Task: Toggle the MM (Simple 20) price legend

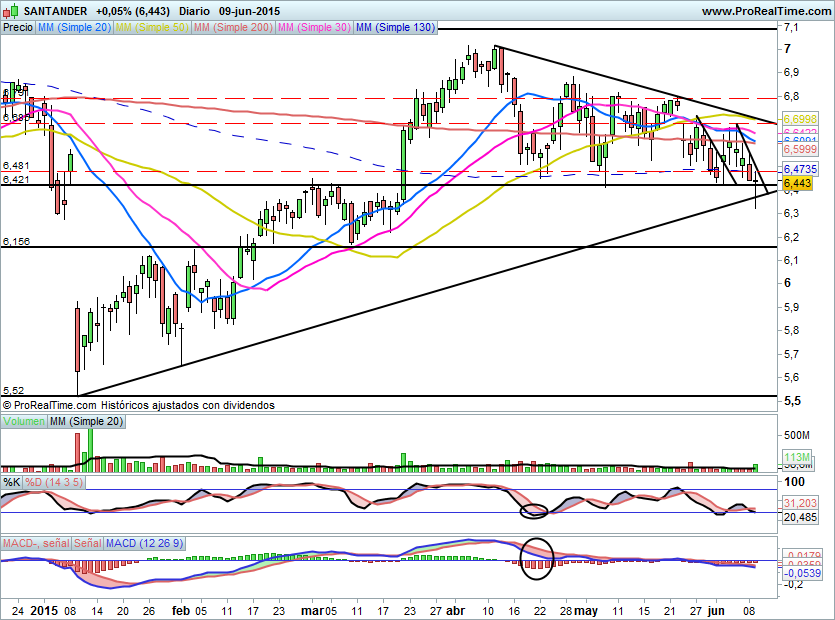Action: pyautogui.click(x=74, y=28)
